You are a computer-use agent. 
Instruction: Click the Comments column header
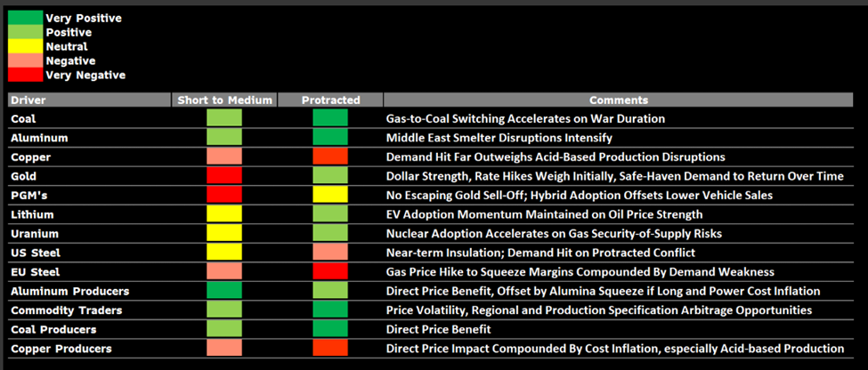(x=618, y=101)
